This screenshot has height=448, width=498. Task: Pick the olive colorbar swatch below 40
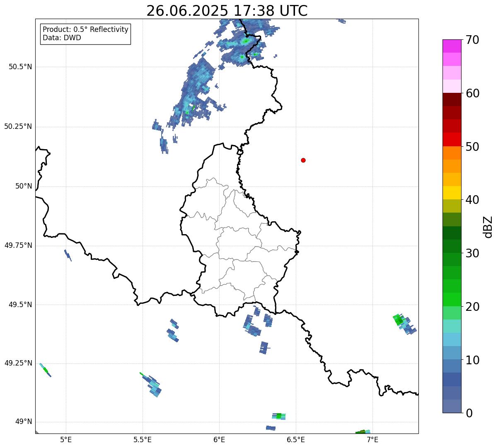tap(452, 206)
